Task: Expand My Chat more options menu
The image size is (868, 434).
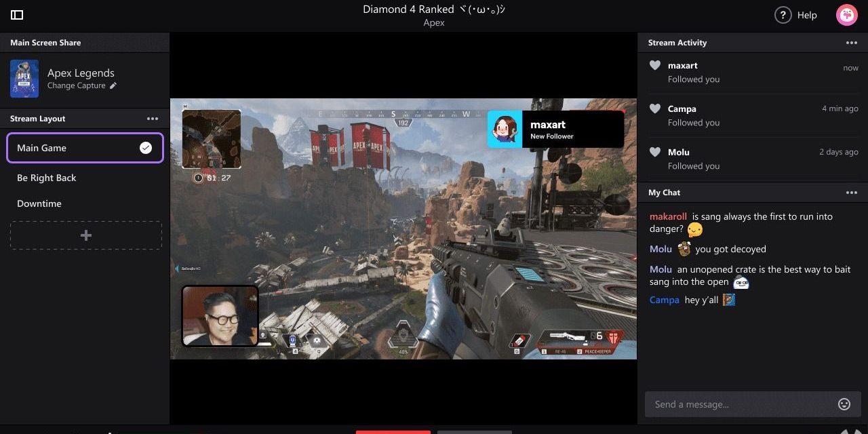Action: (852, 193)
